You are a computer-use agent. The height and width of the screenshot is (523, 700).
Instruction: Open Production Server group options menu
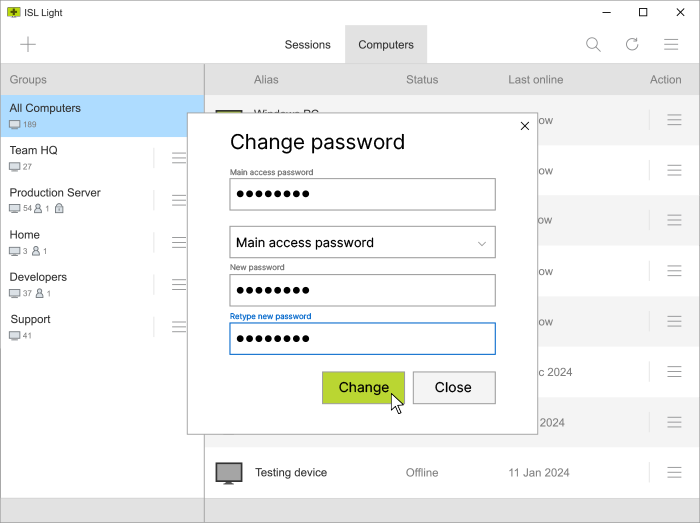(x=178, y=200)
